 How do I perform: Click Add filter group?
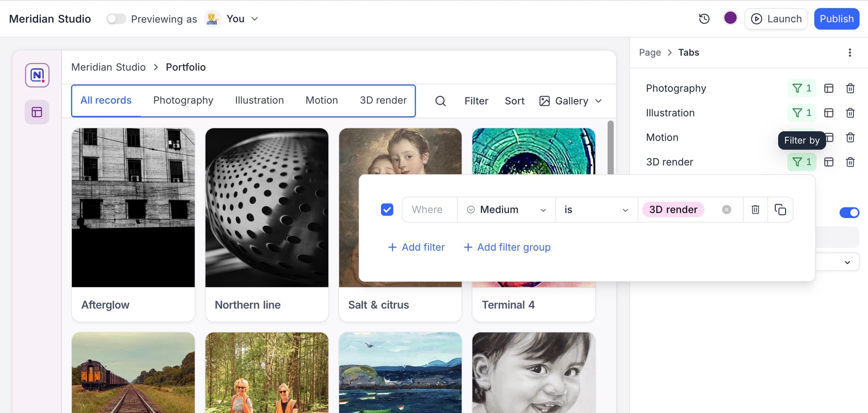[x=507, y=247]
